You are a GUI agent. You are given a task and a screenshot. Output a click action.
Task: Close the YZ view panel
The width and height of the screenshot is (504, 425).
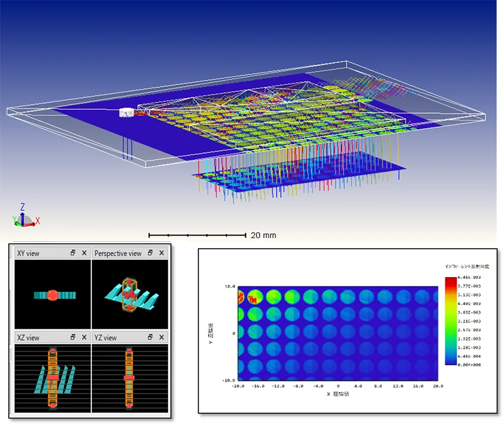162,337
